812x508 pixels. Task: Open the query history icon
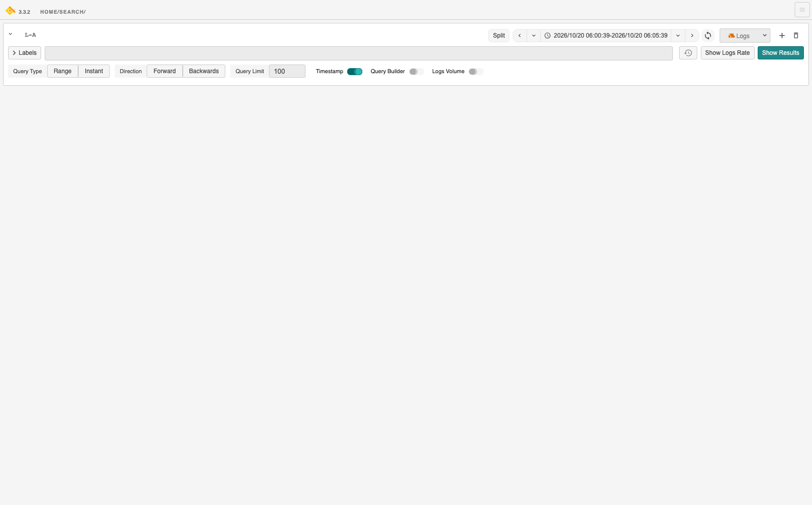[688, 53]
